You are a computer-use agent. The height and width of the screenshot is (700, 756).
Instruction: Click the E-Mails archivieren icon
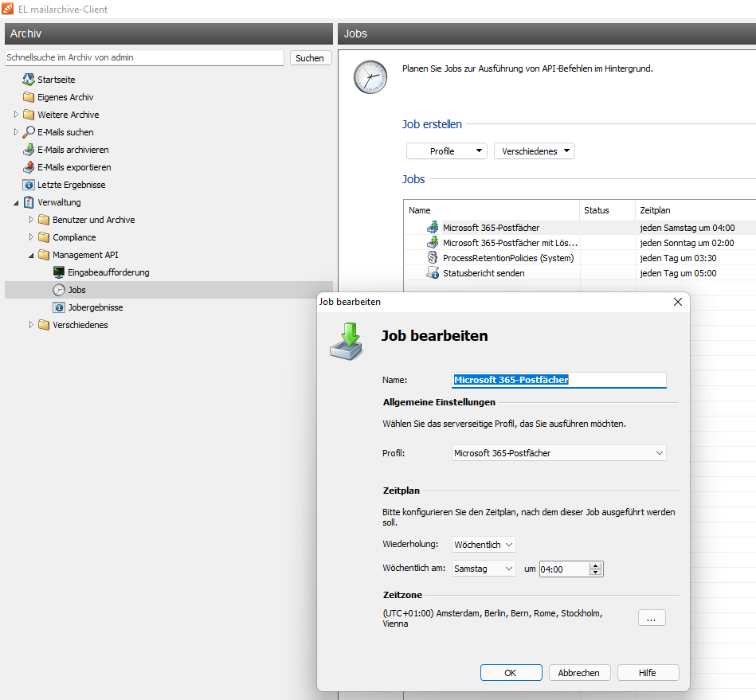point(29,150)
